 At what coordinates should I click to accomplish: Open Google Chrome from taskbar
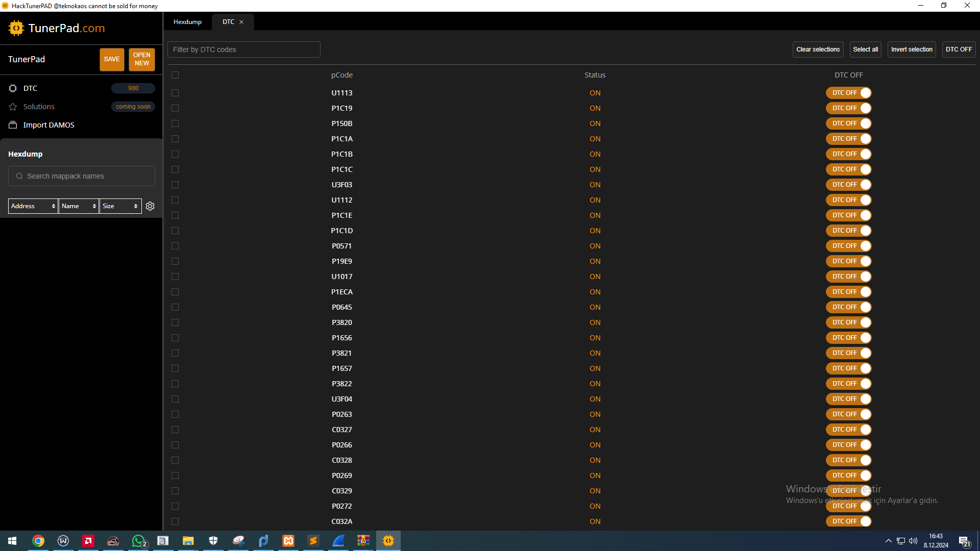(x=38, y=541)
